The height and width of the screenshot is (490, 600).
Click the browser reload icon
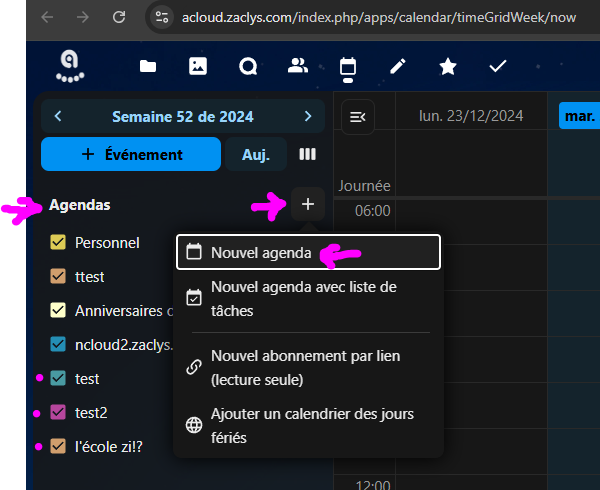(x=119, y=17)
